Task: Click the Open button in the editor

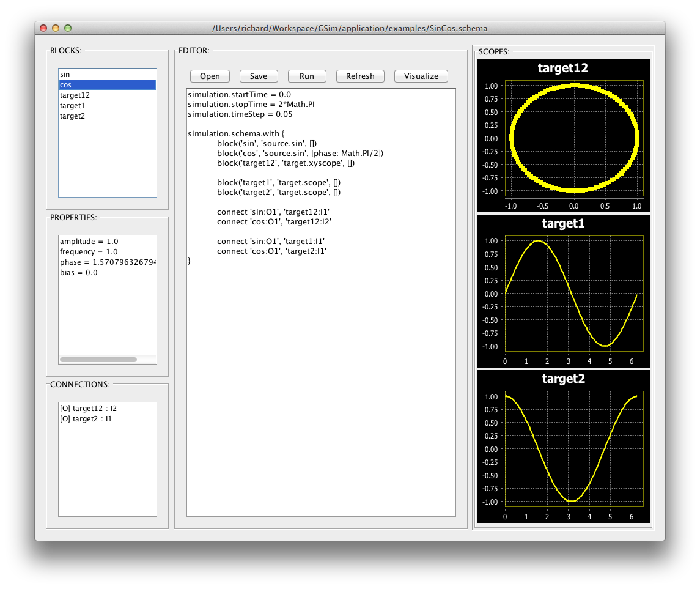Action: coord(210,76)
